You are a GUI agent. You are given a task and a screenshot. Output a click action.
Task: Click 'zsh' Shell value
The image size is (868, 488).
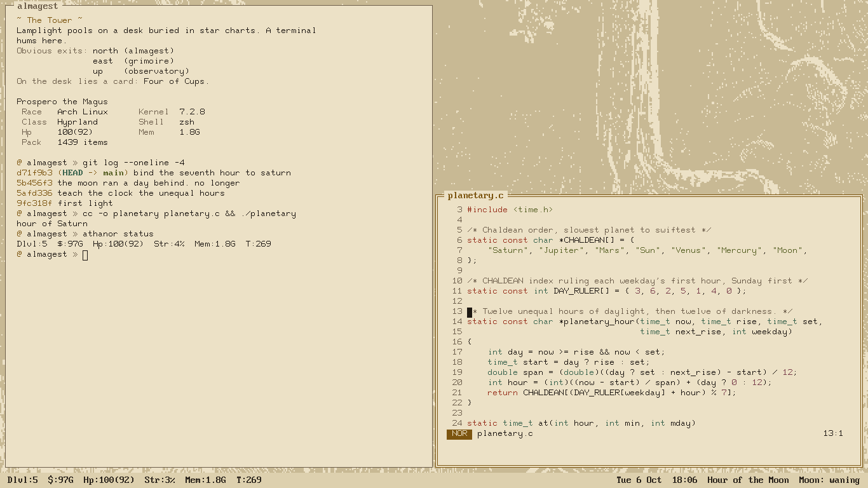coord(187,122)
